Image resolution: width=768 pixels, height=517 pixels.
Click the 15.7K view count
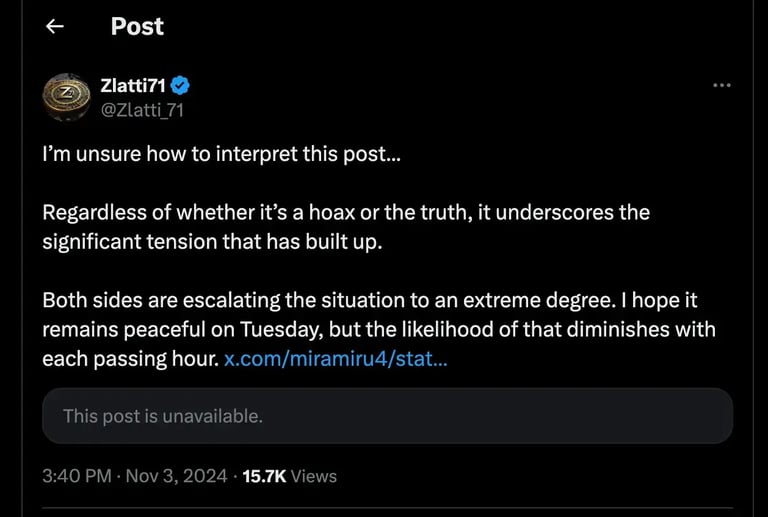pyautogui.click(x=264, y=476)
